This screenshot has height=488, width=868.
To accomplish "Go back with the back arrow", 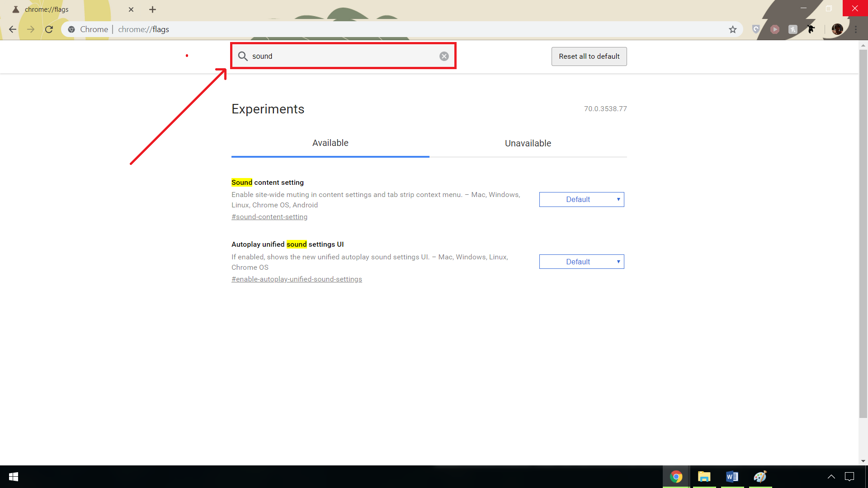I will tap(13, 29).
